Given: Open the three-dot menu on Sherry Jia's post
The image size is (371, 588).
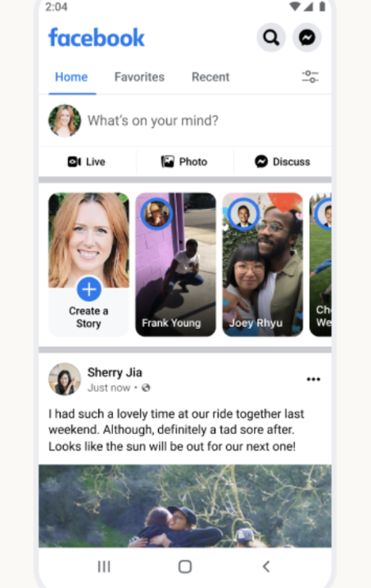Looking at the screenshot, I should coord(314,379).
